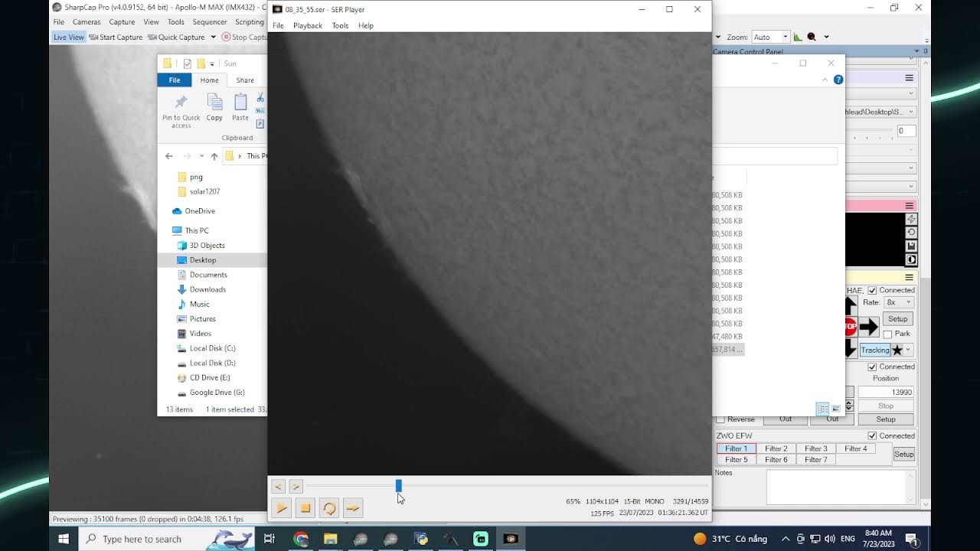
Task: Expand the Quick Capture dropdown arrow
Action: (x=213, y=37)
